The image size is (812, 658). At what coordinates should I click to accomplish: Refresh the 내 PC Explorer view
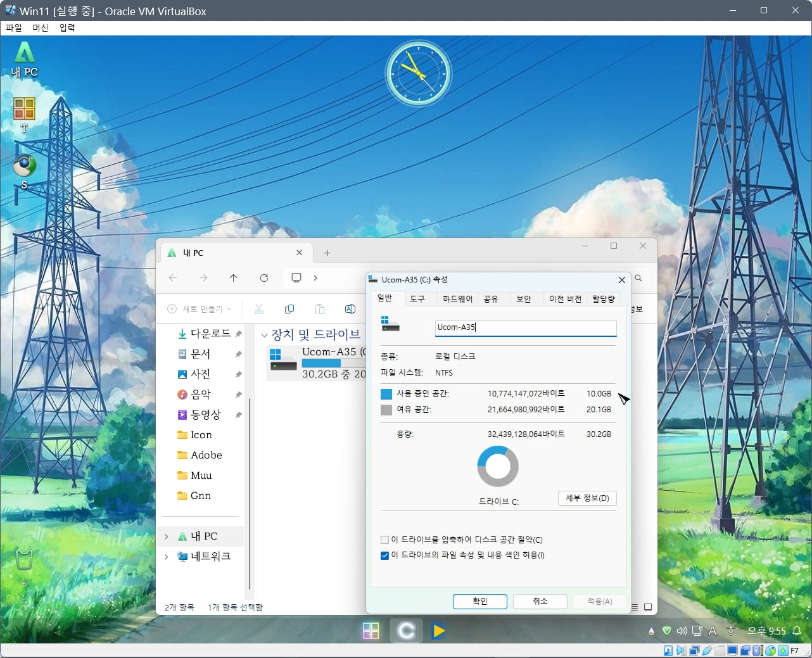(x=264, y=277)
